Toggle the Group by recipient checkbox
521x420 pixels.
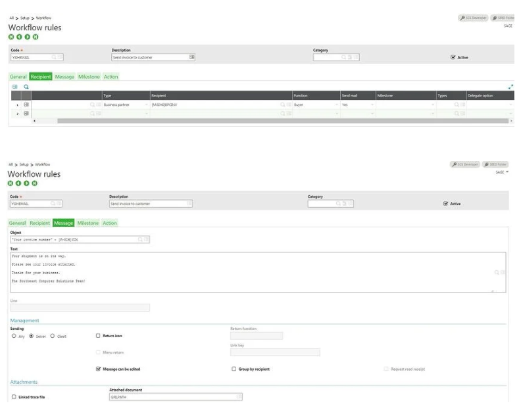(234, 369)
